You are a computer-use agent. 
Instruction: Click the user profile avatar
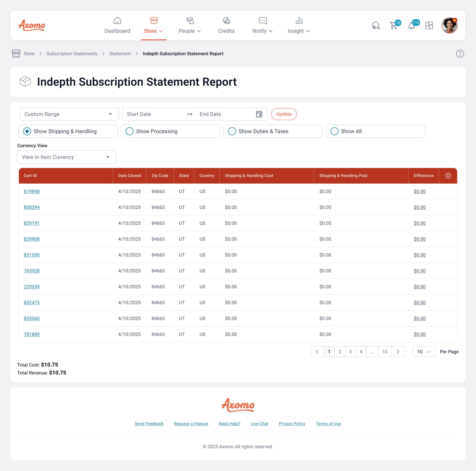coord(449,25)
